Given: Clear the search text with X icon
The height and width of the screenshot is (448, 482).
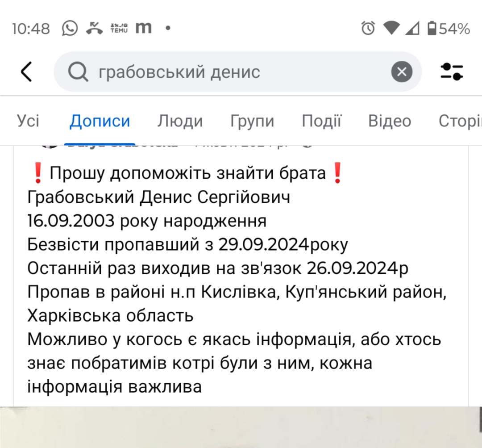Looking at the screenshot, I should coord(402,72).
